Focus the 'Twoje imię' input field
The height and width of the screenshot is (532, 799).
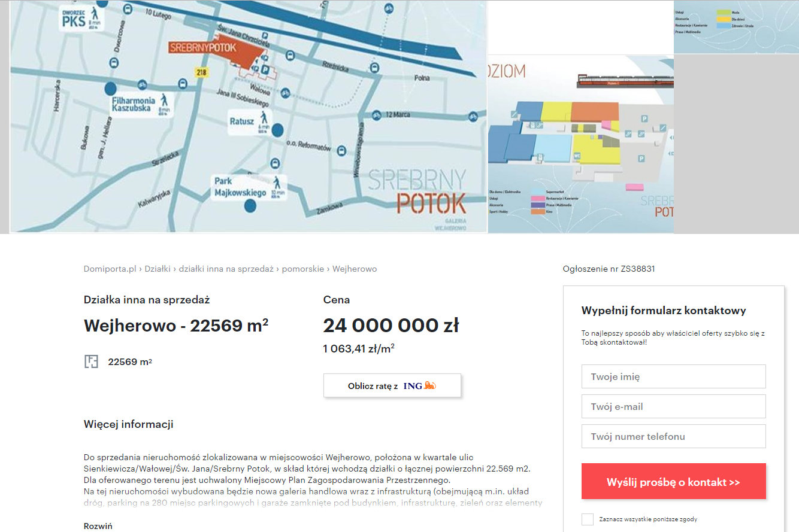click(x=673, y=376)
